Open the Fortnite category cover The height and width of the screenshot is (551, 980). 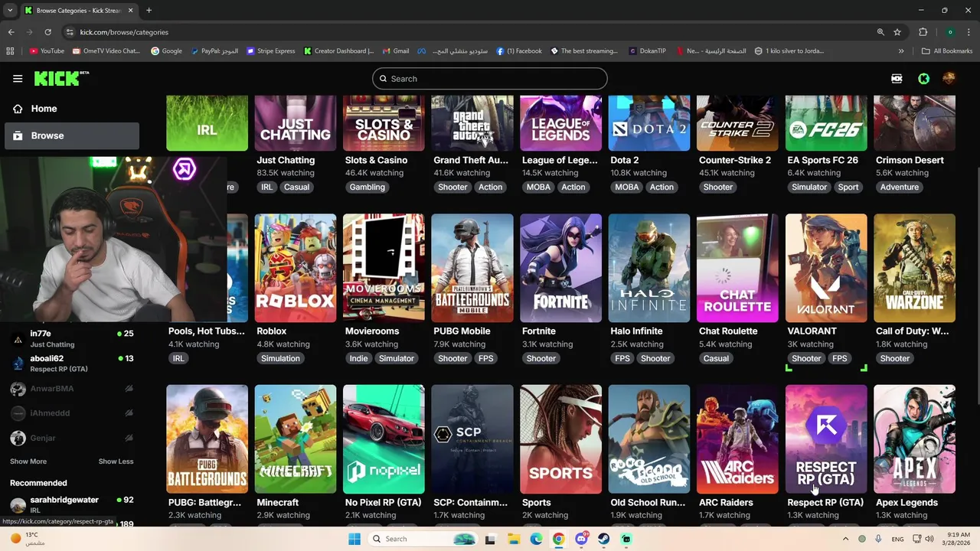560,268
